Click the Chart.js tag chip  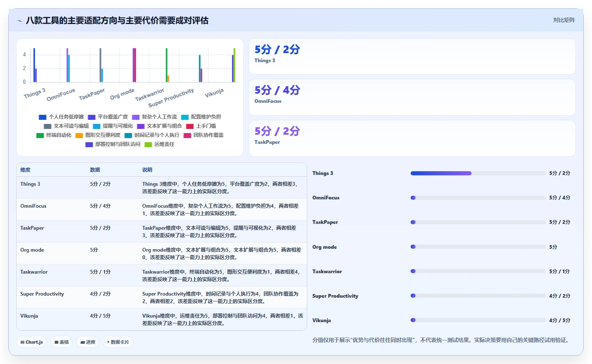click(32, 342)
